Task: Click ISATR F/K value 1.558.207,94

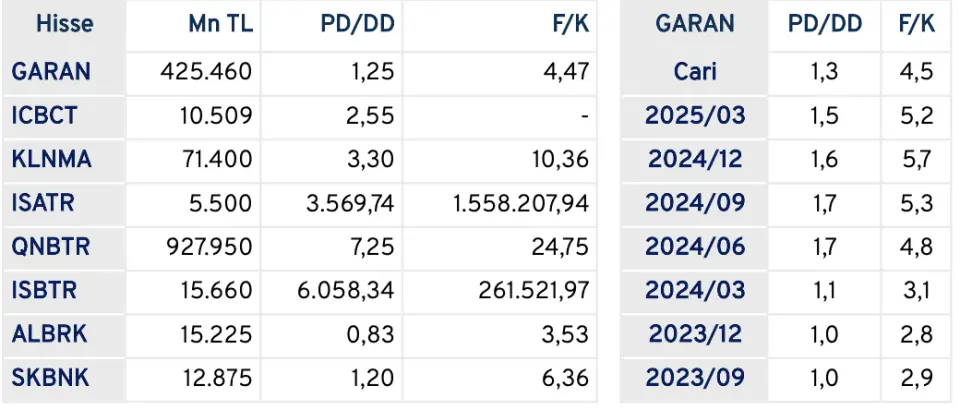Action: coord(521,203)
